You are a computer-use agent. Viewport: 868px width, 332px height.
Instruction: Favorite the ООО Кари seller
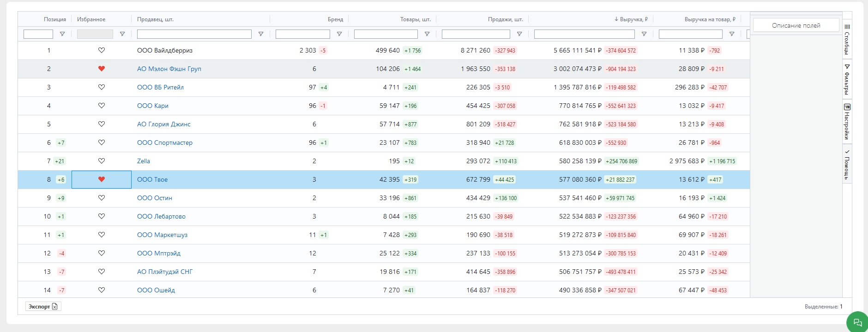pos(102,106)
